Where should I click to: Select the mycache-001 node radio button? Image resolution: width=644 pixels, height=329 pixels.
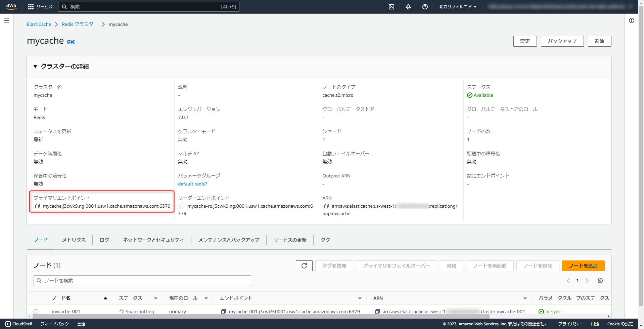click(x=36, y=312)
